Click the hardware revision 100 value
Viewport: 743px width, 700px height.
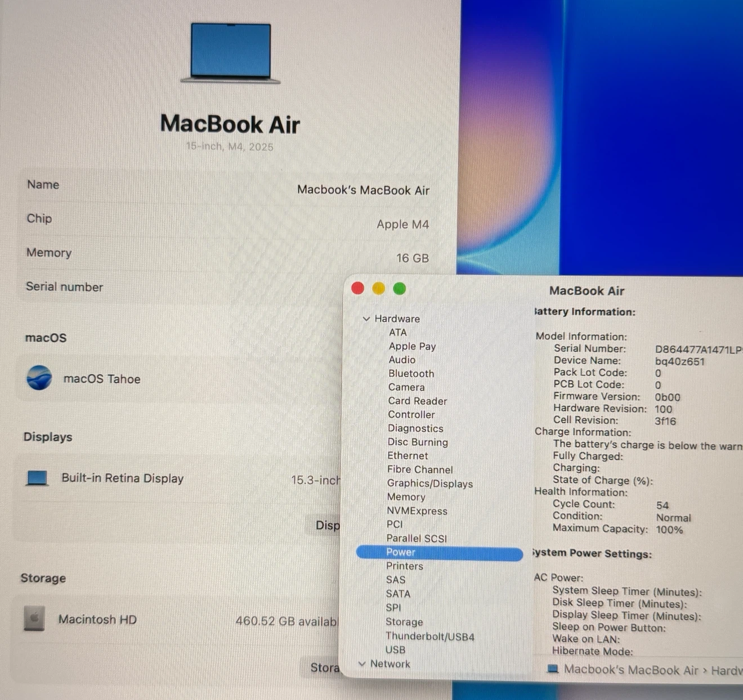[663, 409]
